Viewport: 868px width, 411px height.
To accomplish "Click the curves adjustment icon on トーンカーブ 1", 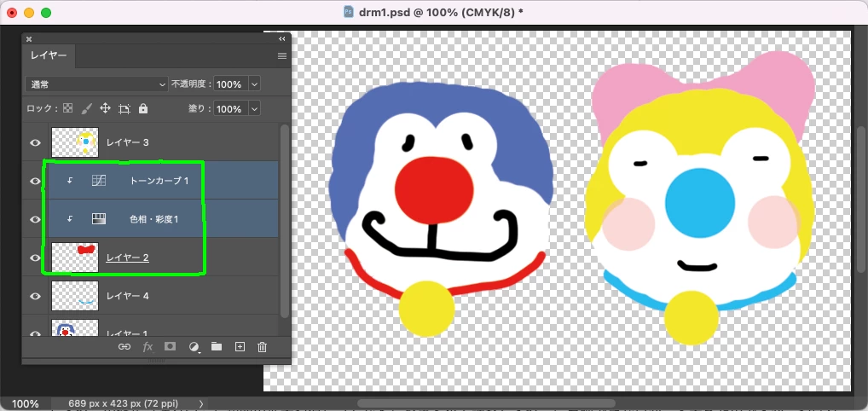I will (99, 181).
